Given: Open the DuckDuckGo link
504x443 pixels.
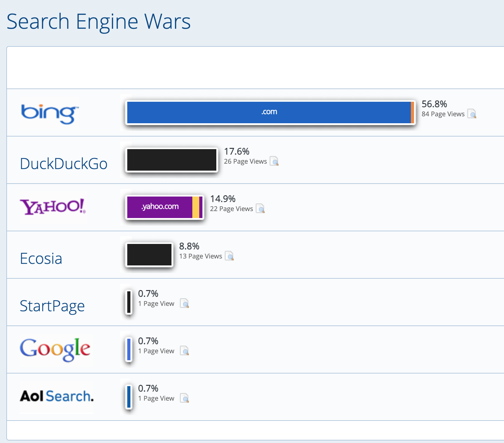Looking at the screenshot, I should click(x=63, y=164).
